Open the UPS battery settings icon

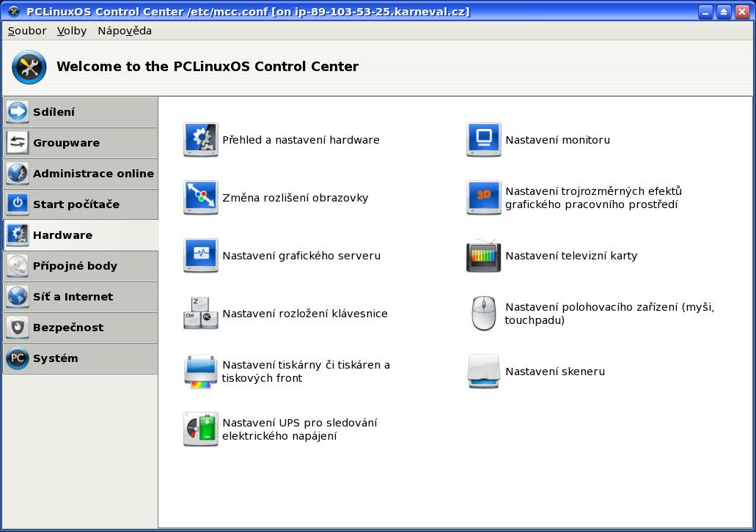pyautogui.click(x=201, y=429)
